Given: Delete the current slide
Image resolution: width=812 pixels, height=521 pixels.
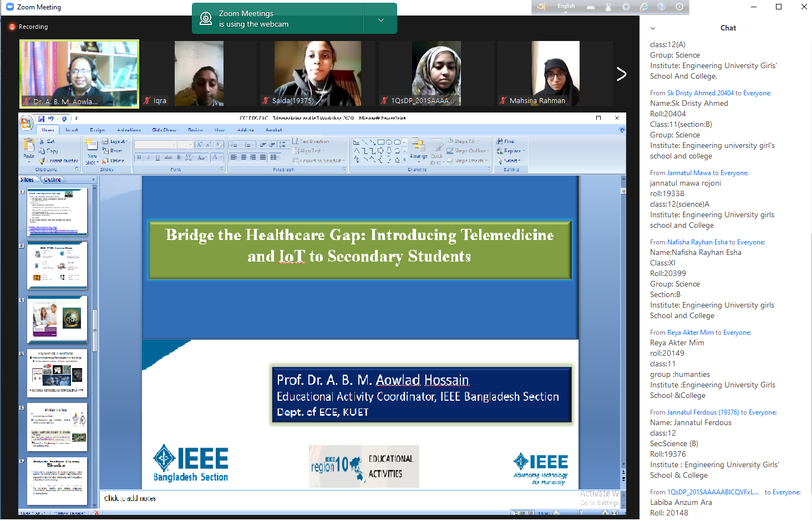Looking at the screenshot, I should tap(113, 161).
